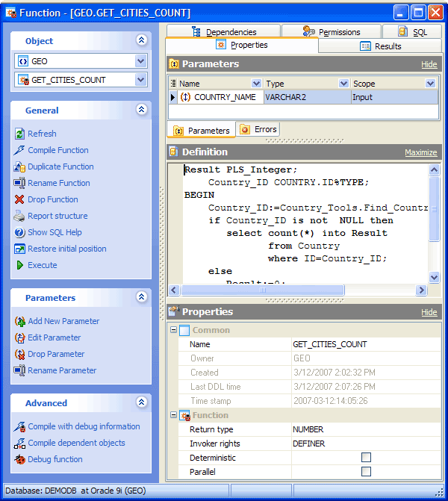Open the GET_CITIES_COUNT object dropdown
Image resolution: width=448 pixels, height=501 pixels.
(x=140, y=80)
